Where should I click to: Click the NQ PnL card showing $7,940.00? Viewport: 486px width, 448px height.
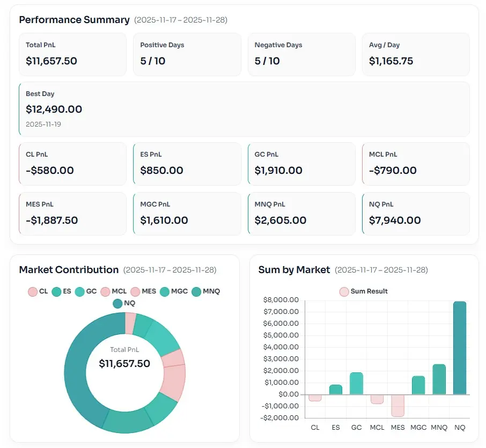pyautogui.click(x=416, y=214)
